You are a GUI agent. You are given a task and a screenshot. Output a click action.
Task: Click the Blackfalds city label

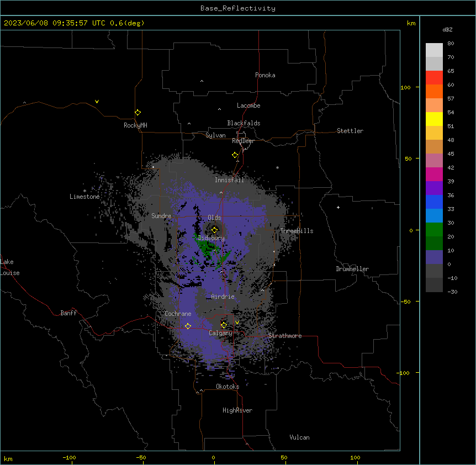point(244,123)
